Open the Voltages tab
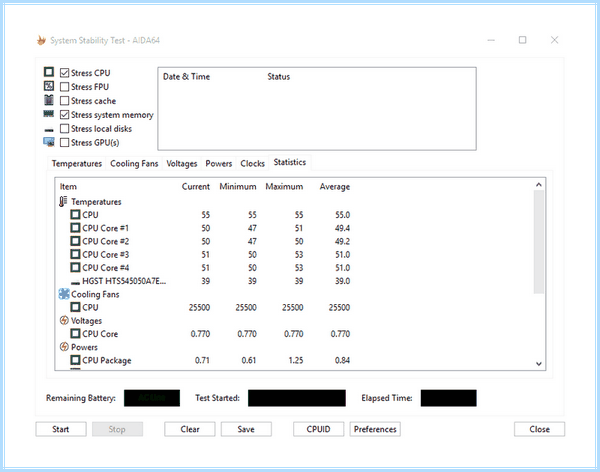This screenshot has width=600, height=472. (181, 163)
